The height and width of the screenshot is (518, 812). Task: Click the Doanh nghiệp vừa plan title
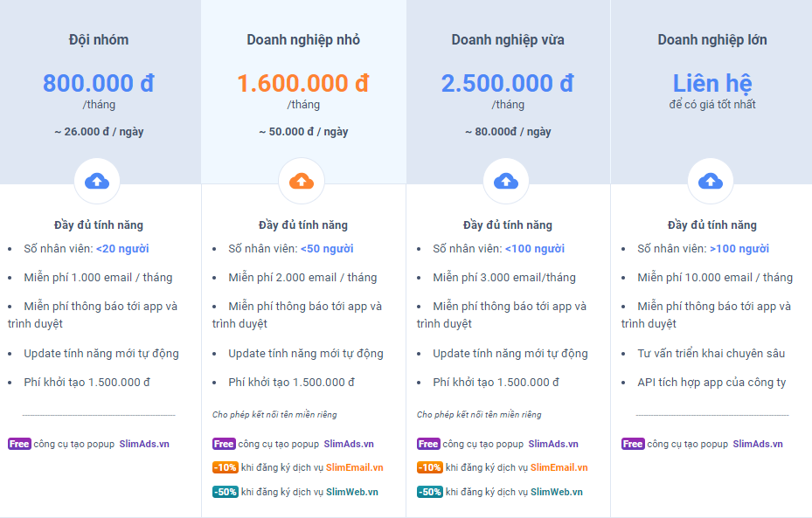click(x=508, y=40)
